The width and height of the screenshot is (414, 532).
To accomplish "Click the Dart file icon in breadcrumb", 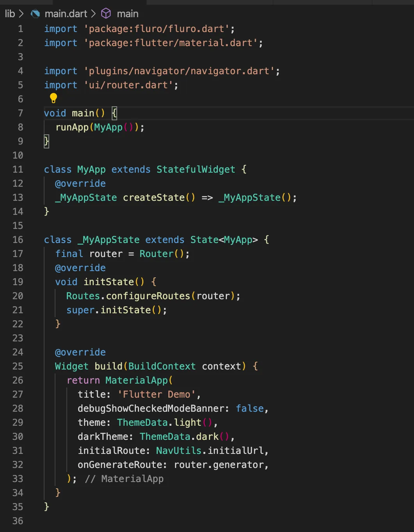I will point(36,14).
